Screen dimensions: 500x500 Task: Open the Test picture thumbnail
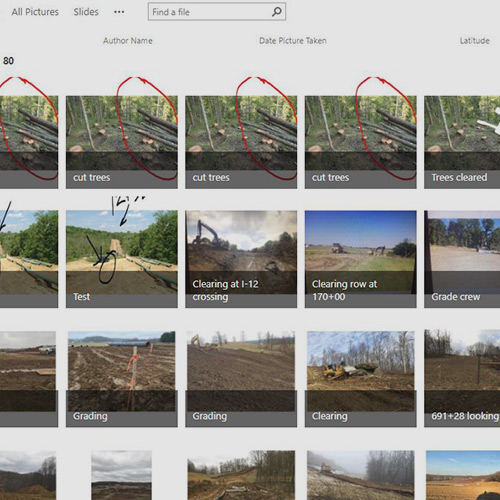[x=122, y=259]
